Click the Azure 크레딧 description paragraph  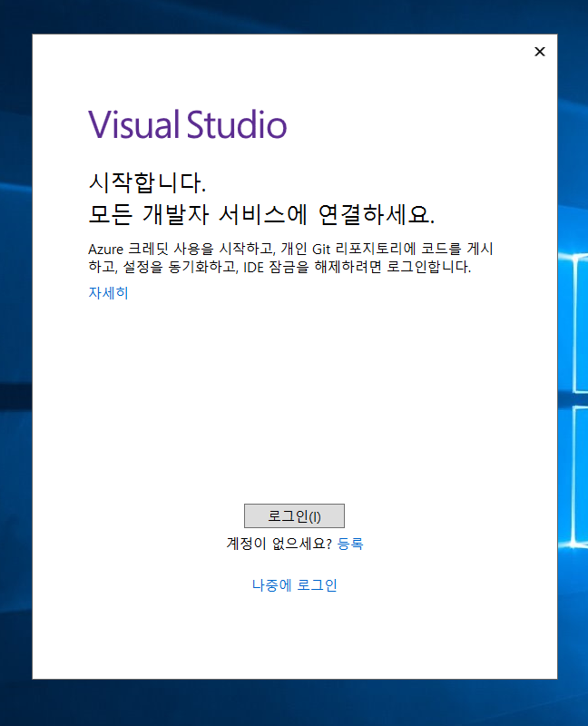point(290,258)
